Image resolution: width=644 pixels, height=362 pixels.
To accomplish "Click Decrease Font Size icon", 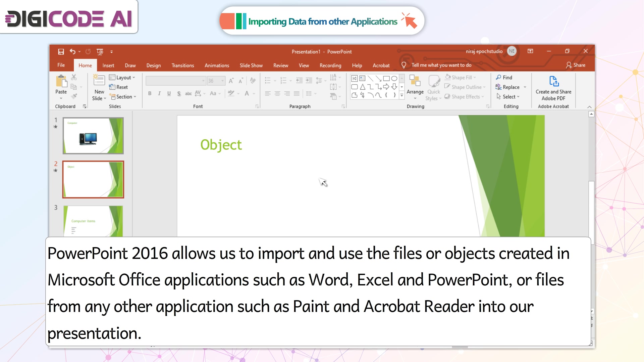I will (241, 81).
